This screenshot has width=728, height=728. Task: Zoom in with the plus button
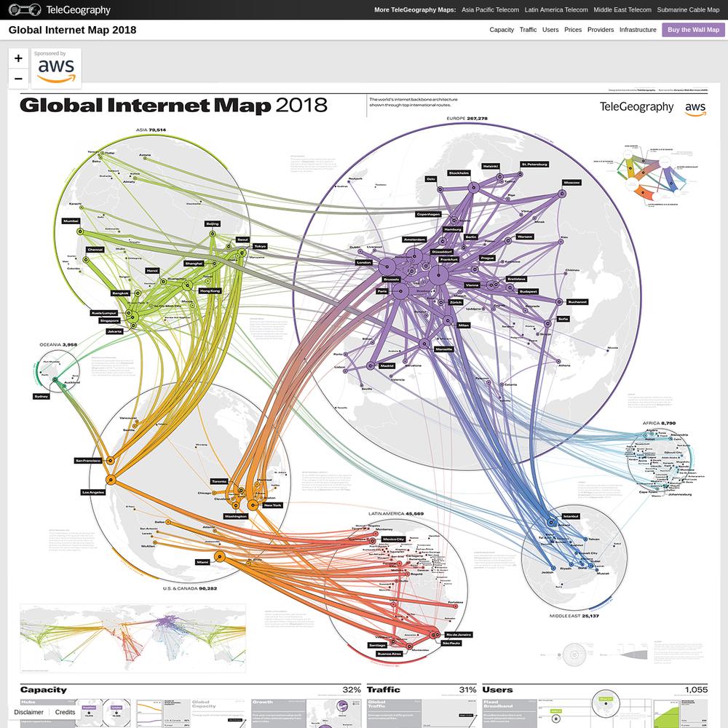(x=18, y=58)
